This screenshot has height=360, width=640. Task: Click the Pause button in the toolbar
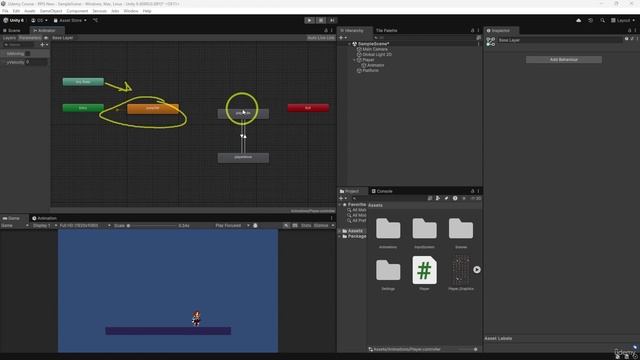(x=321, y=20)
